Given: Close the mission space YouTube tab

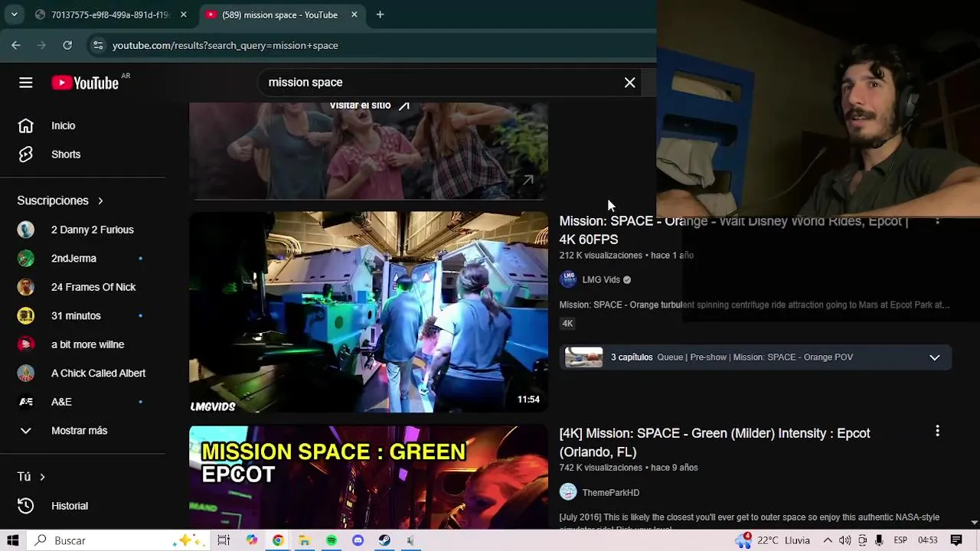Looking at the screenshot, I should point(354,15).
